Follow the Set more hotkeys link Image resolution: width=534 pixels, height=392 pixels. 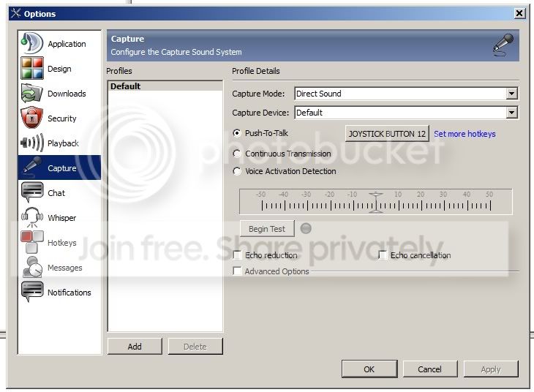point(465,134)
